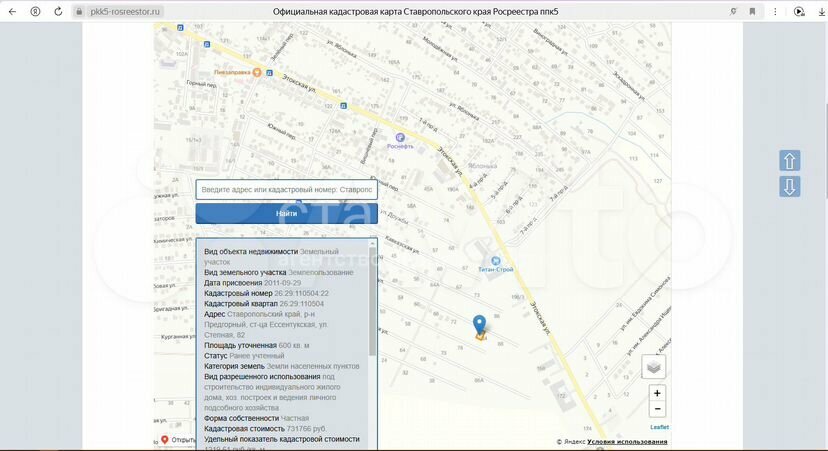Click the area value 600 кв. м

tap(294, 345)
